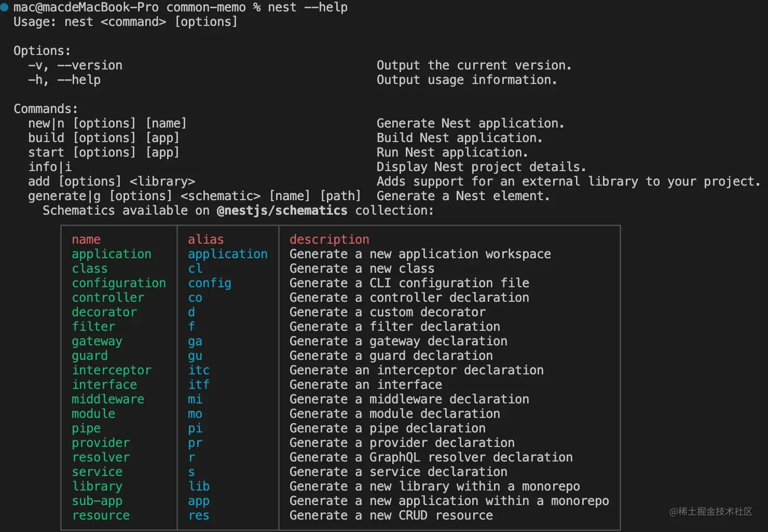Viewport: 768px width, 532px height.
Task: Click the 'res' alias entry
Action: click(x=198, y=515)
